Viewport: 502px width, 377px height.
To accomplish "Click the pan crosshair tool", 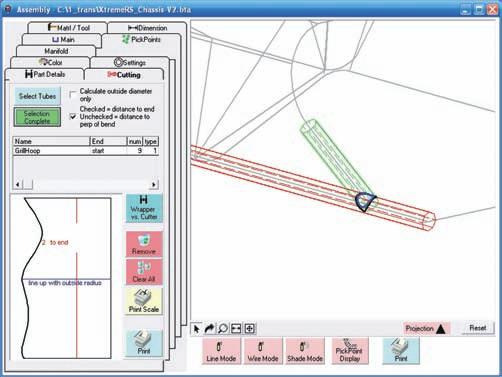I will 250,329.
